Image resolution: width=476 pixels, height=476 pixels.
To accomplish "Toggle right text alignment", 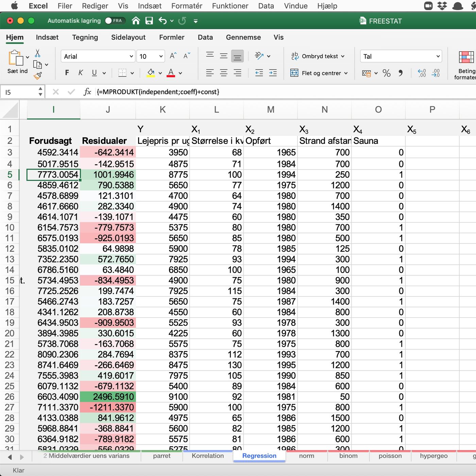I will point(237,72).
